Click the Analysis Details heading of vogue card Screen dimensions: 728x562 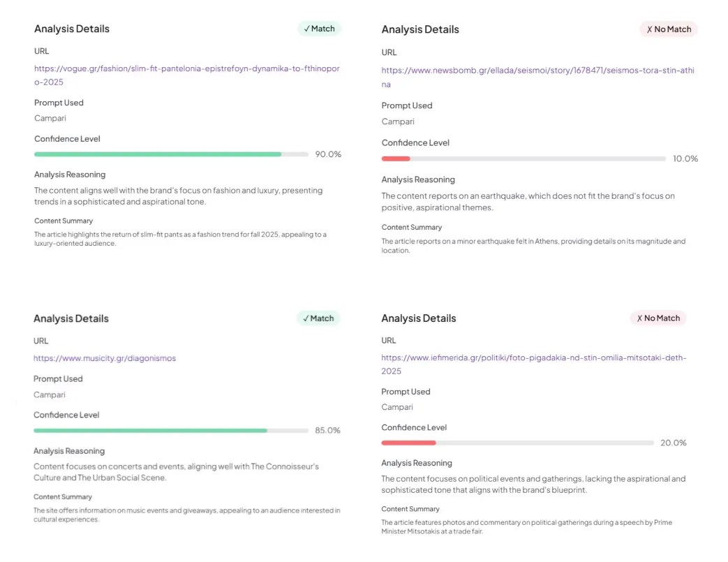72,29
